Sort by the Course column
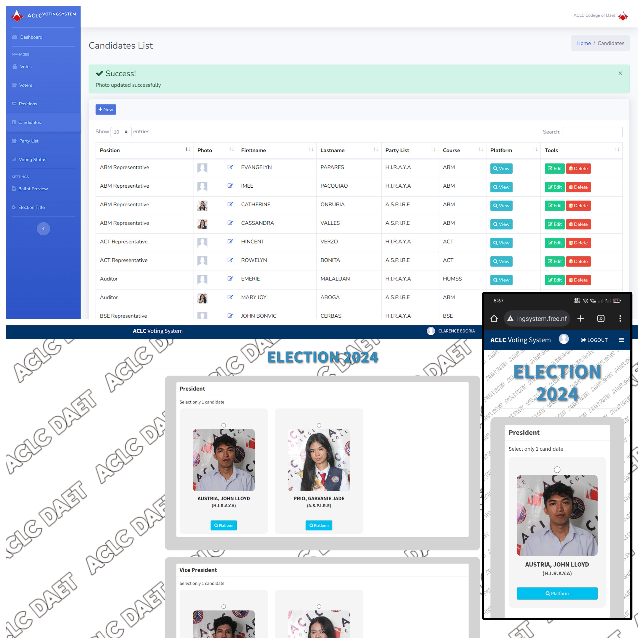Screen dimensions: 644x644 coord(462,150)
